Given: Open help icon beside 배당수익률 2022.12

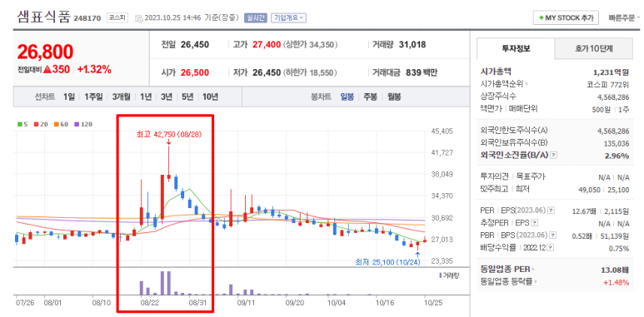Looking at the screenshot, I should click(551, 248).
